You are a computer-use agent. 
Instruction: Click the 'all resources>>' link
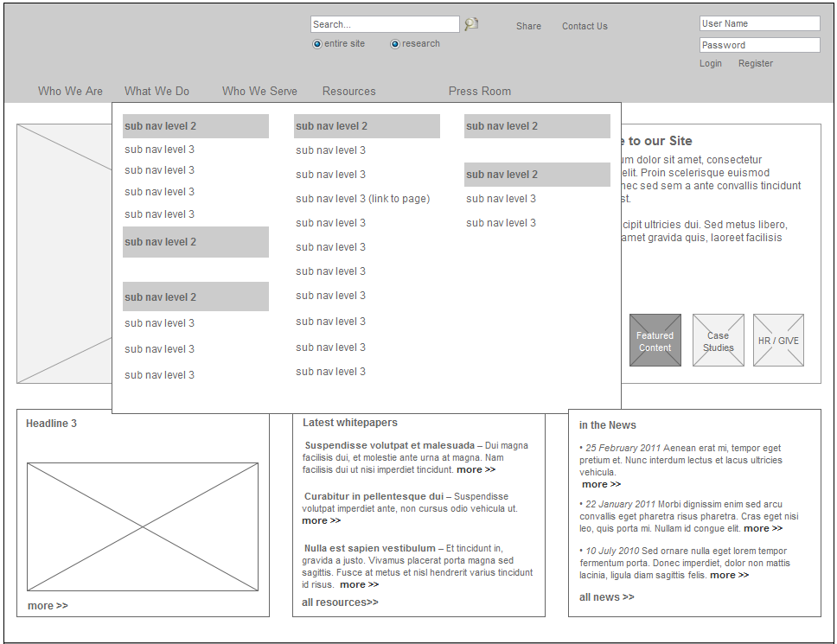coord(340,603)
